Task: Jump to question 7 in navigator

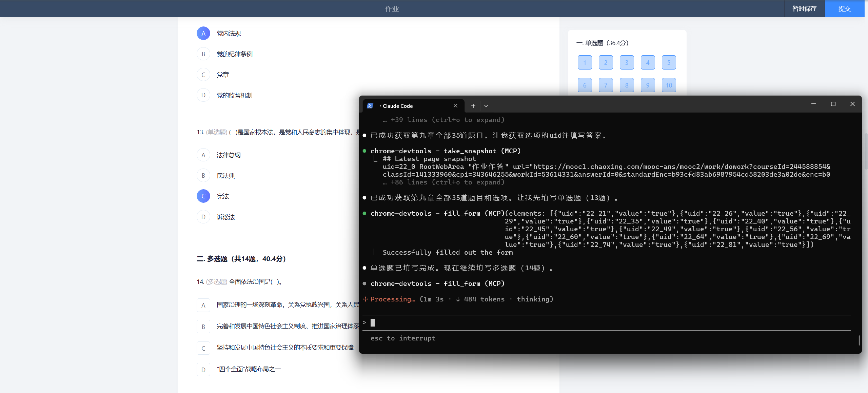Action: (606, 85)
